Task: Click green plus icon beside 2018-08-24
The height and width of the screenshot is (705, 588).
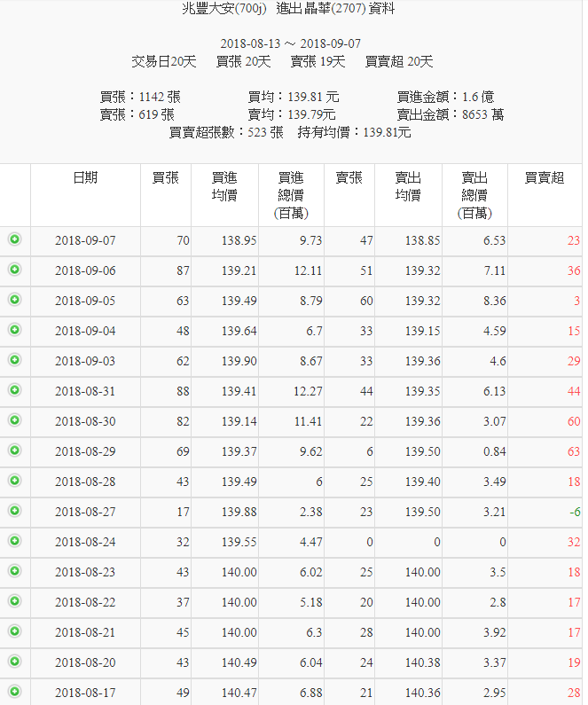Action: [x=14, y=541]
